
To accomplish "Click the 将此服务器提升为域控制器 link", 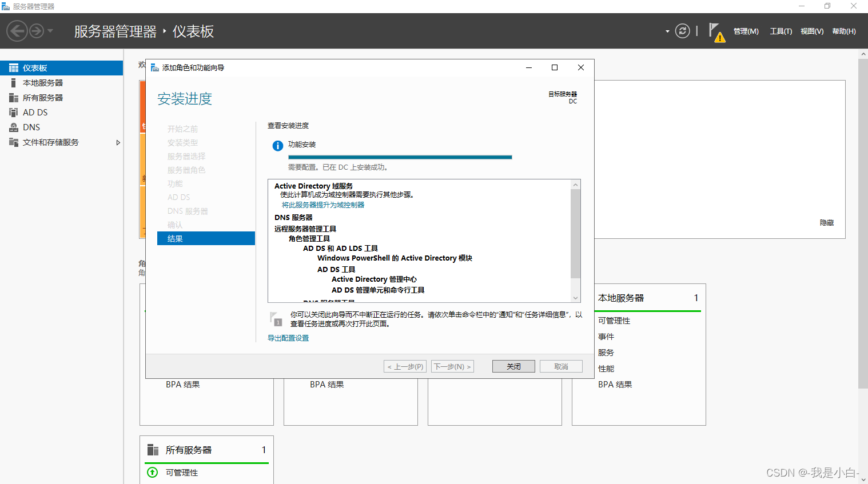I will pyautogui.click(x=323, y=205).
